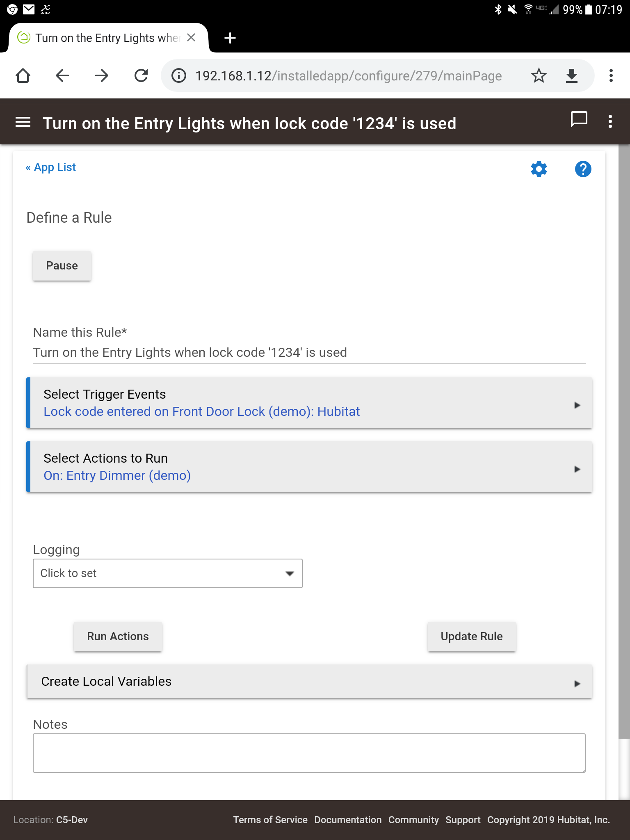Expand Select Trigger Events section
The height and width of the screenshot is (840, 630).
click(x=309, y=403)
